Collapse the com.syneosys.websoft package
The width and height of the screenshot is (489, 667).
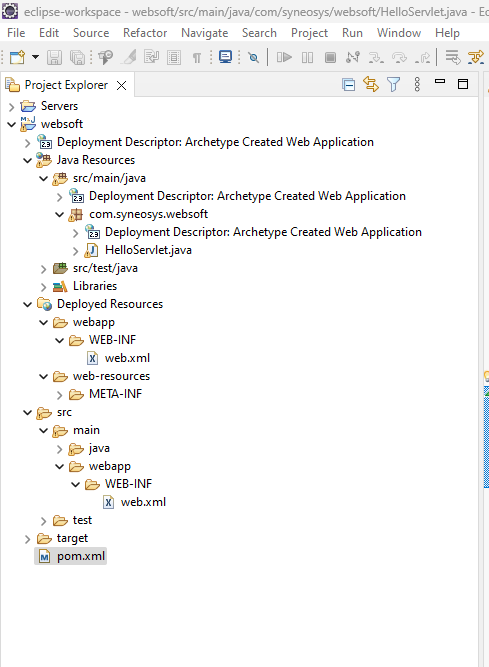pos(60,214)
